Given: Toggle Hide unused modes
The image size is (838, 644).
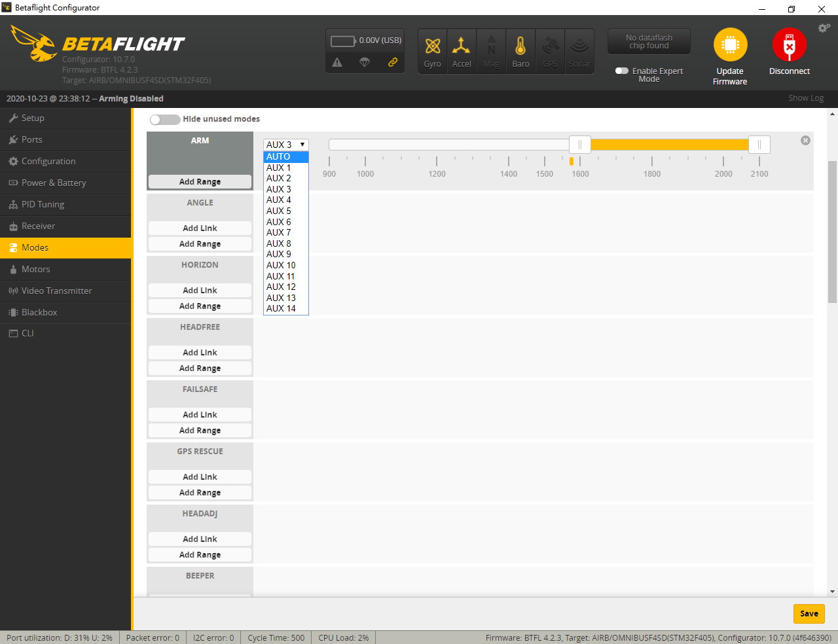Looking at the screenshot, I should pos(164,119).
